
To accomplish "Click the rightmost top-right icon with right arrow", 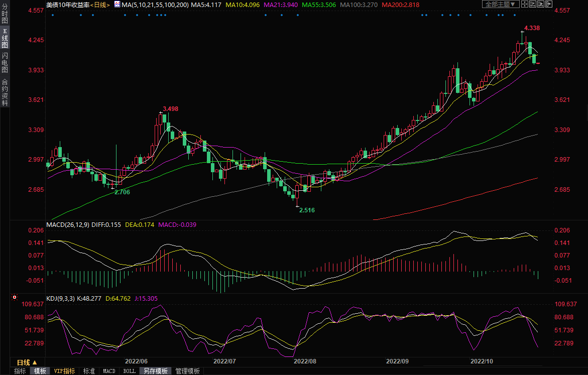I will click(x=549, y=5).
